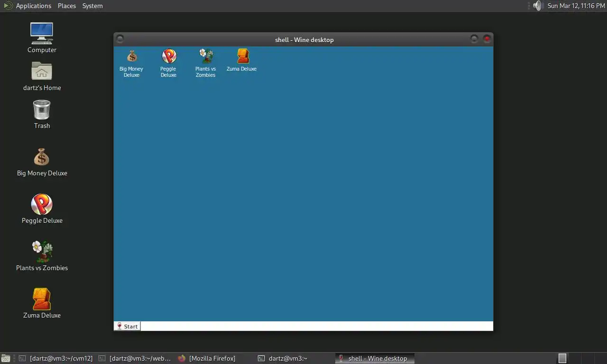
Task: Open window menu button of Wine desktop titlebar
Action: (120, 39)
